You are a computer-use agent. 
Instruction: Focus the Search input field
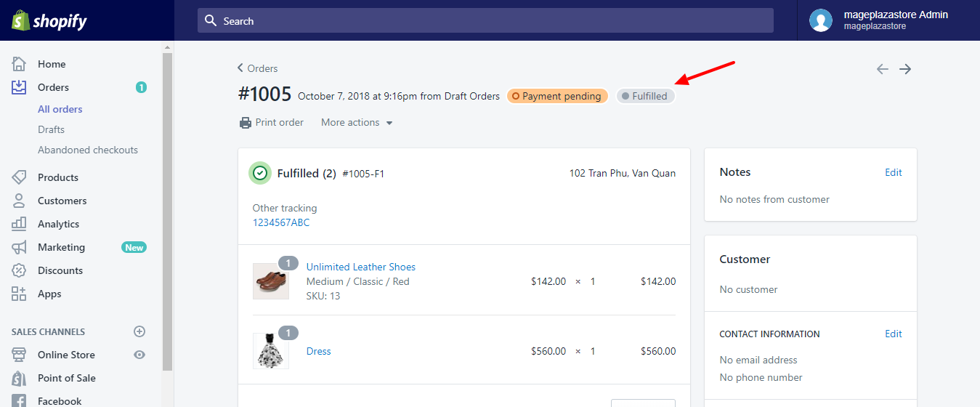coord(485,21)
